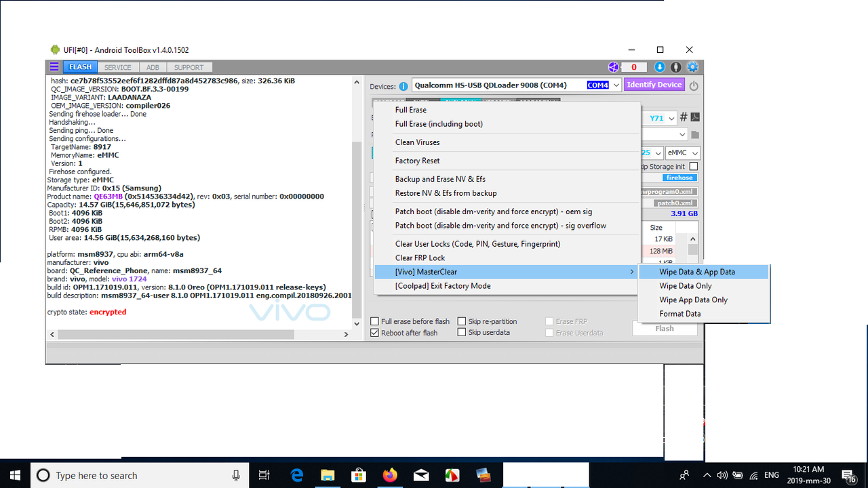The image size is (868, 488).
Task: Expand the [Vivo] MasterClear submenu
Action: tap(506, 272)
